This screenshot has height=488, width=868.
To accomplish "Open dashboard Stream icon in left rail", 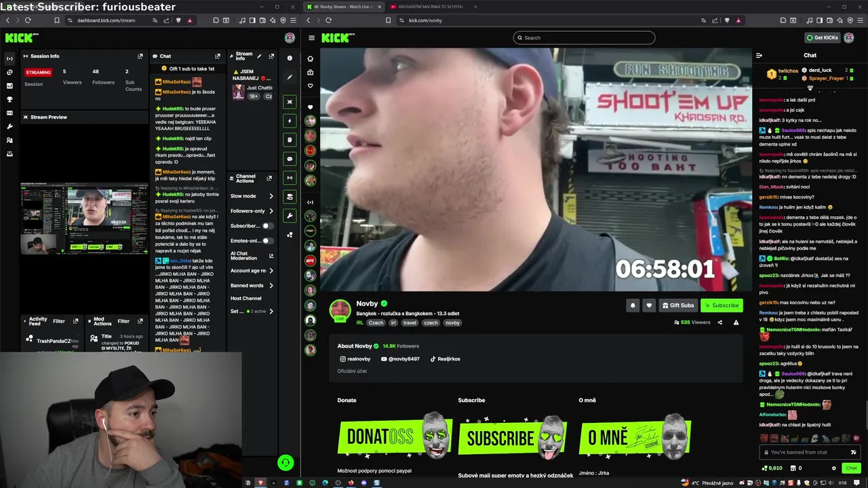I will click(9, 59).
